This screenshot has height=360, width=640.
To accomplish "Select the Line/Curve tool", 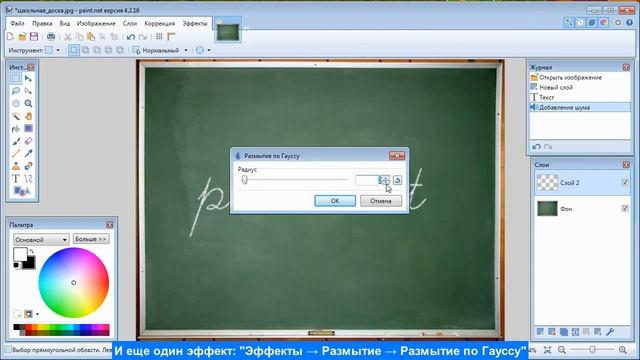I will point(28,179).
